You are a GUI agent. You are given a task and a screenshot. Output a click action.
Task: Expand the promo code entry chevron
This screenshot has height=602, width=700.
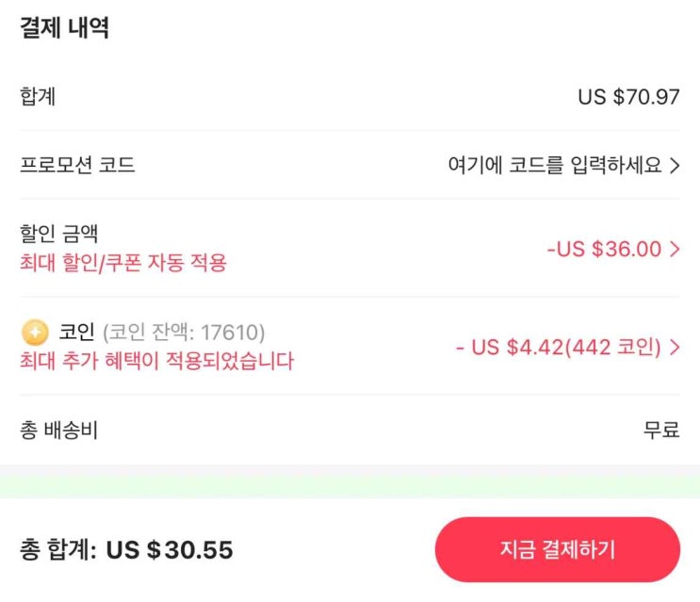point(674,167)
